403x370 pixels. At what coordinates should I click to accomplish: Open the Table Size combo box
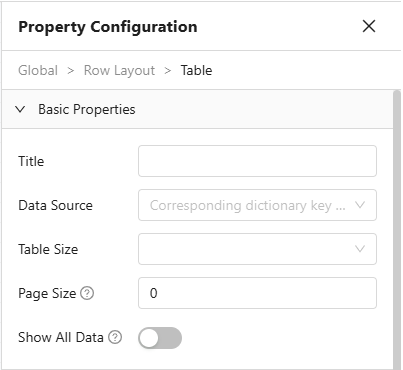(x=257, y=249)
